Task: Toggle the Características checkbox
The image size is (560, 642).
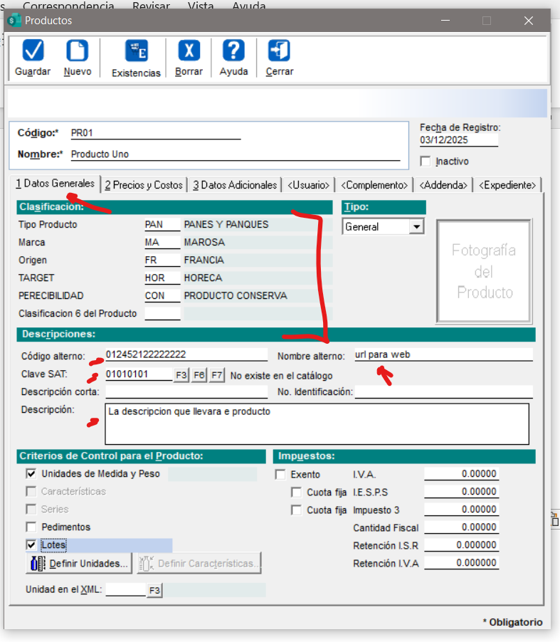Action: coord(31,491)
